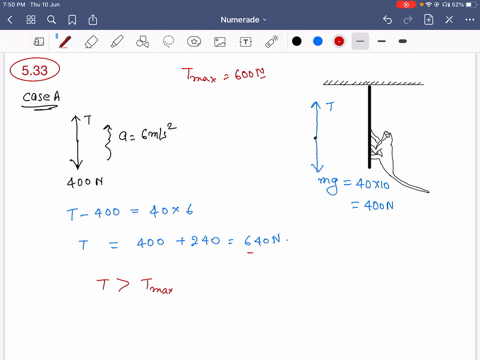
Task: Select the Highlighter tool
Action: [117, 42]
